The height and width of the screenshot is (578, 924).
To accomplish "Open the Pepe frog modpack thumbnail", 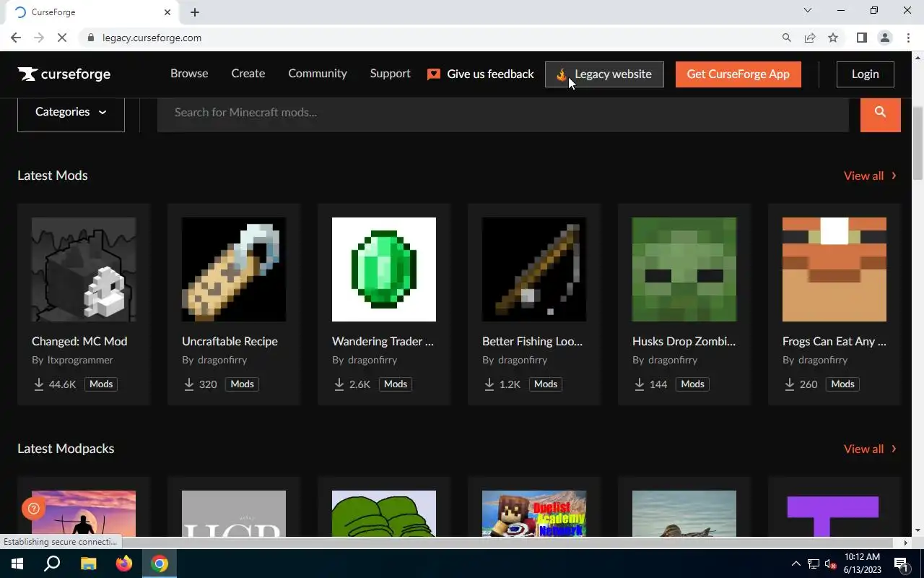I will (x=384, y=514).
